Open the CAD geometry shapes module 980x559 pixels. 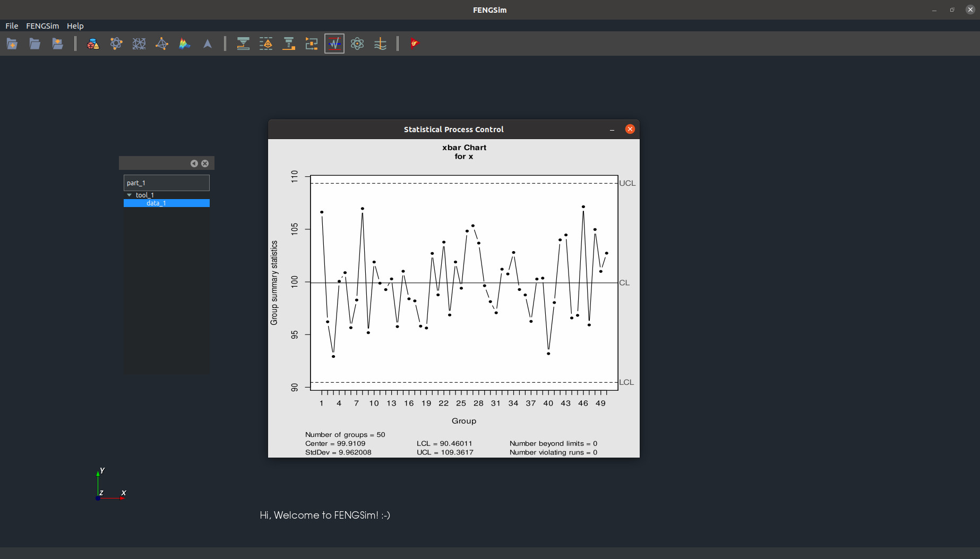click(x=93, y=44)
